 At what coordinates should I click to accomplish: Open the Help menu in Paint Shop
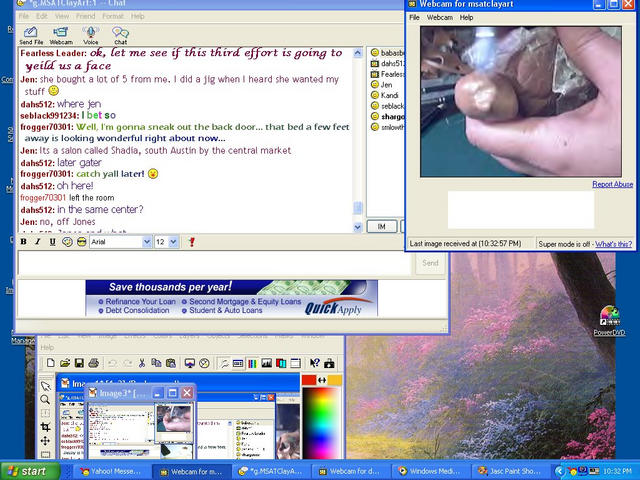(47, 347)
